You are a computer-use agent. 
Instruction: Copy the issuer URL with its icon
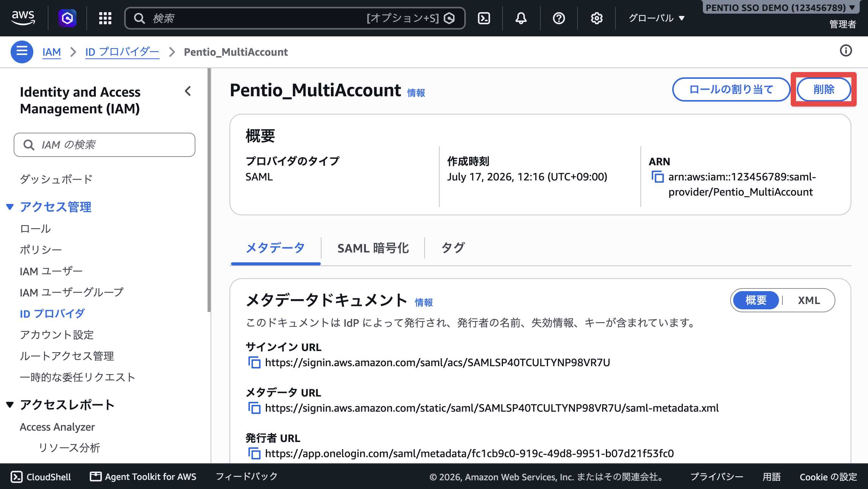(x=254, y=453)
